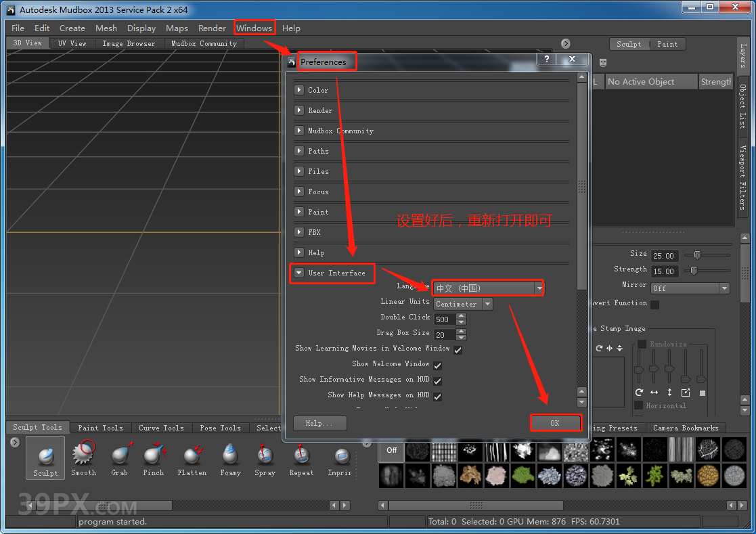The width and height of the screenshot is (756, 534).
Task: Select the Repeat tool
Action: (301, 458)
